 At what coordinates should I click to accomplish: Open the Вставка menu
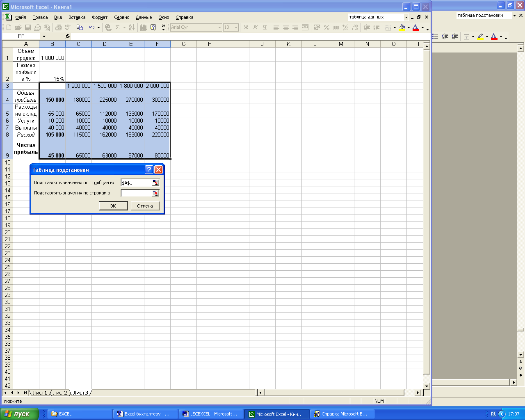(x=77, y=17)
